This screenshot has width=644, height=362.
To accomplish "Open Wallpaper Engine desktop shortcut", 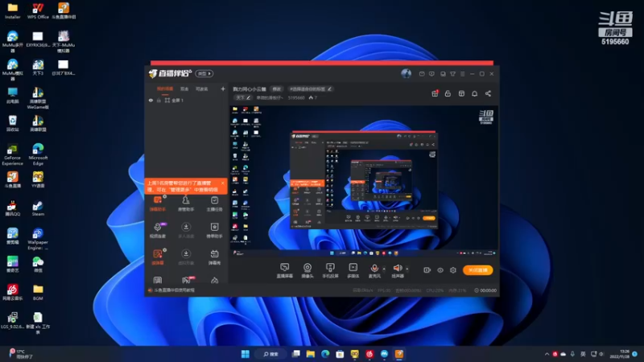I will [x=38, y=239].
